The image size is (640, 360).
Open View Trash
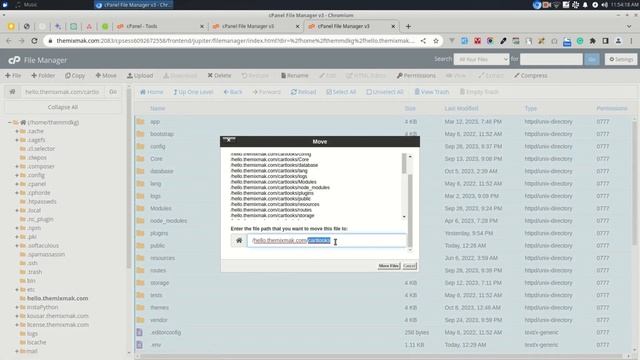click(x=432, y=92)
